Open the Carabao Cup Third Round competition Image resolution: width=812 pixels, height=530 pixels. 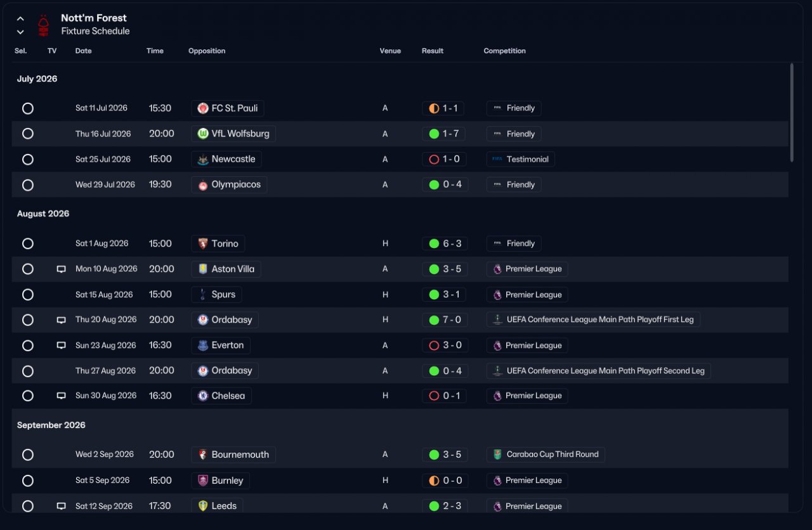(x=546, y=455)
